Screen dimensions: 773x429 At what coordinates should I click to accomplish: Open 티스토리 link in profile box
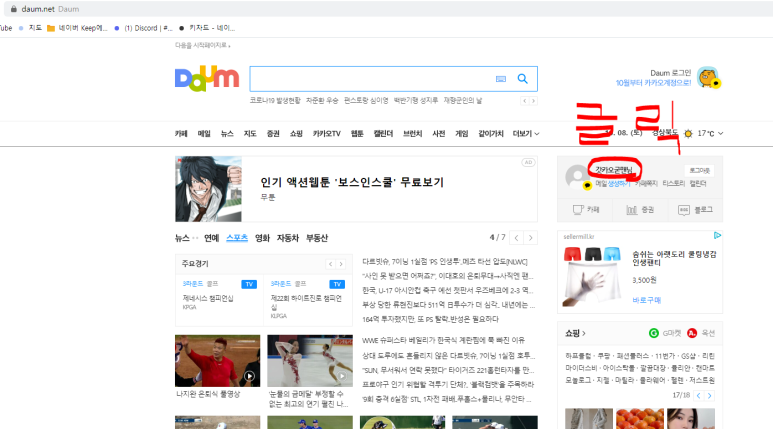[673, 183]
